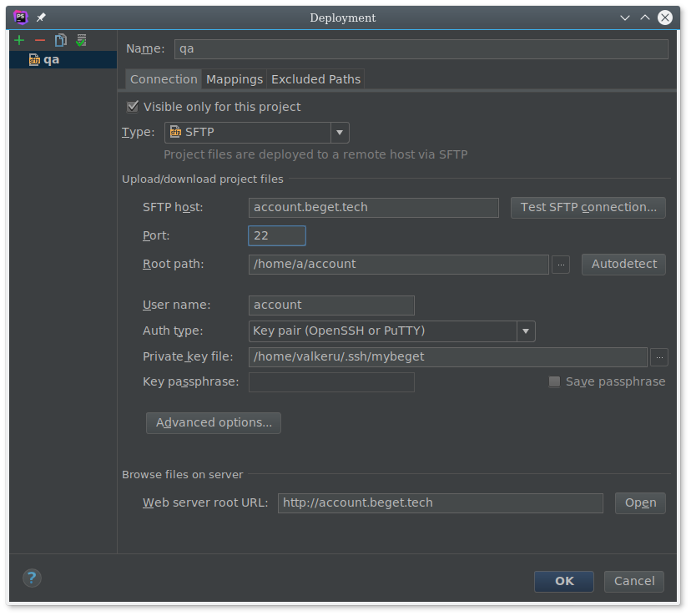Focus the Key passphrase field

point(331,382)
